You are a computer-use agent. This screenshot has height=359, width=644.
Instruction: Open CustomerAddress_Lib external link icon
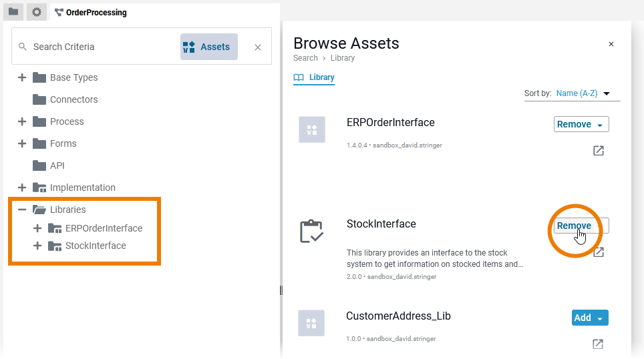pos(599,344)
